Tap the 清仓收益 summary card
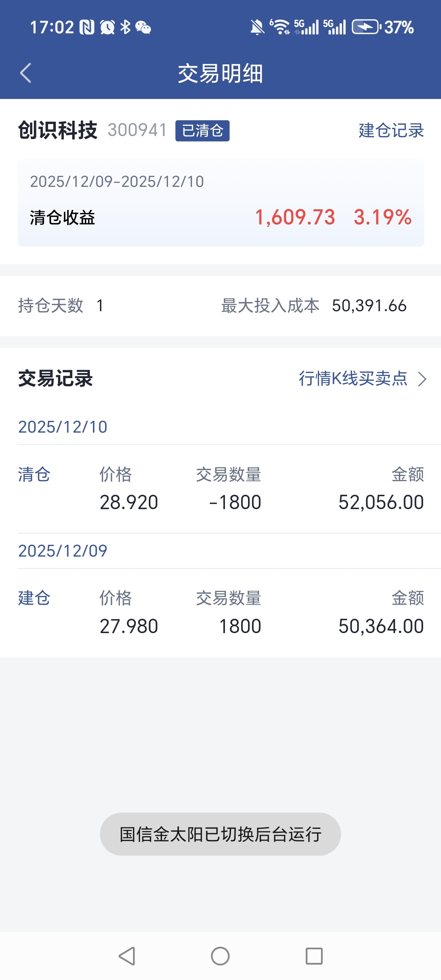The image size is (441, 980). (x=220, y=203)
